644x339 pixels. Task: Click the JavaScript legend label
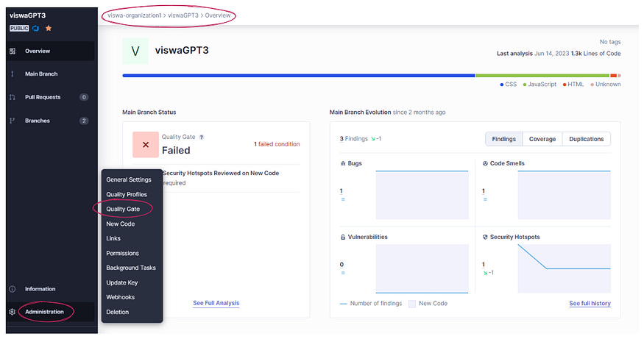542,84
